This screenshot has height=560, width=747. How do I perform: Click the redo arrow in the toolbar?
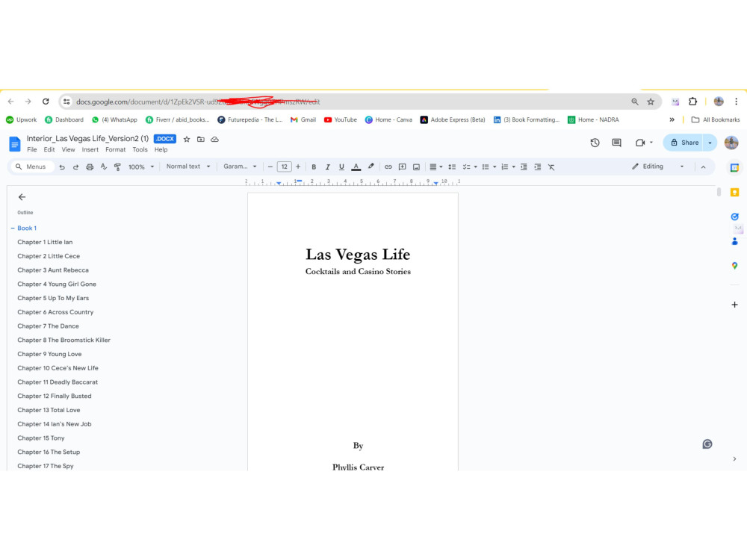point(75,167)
